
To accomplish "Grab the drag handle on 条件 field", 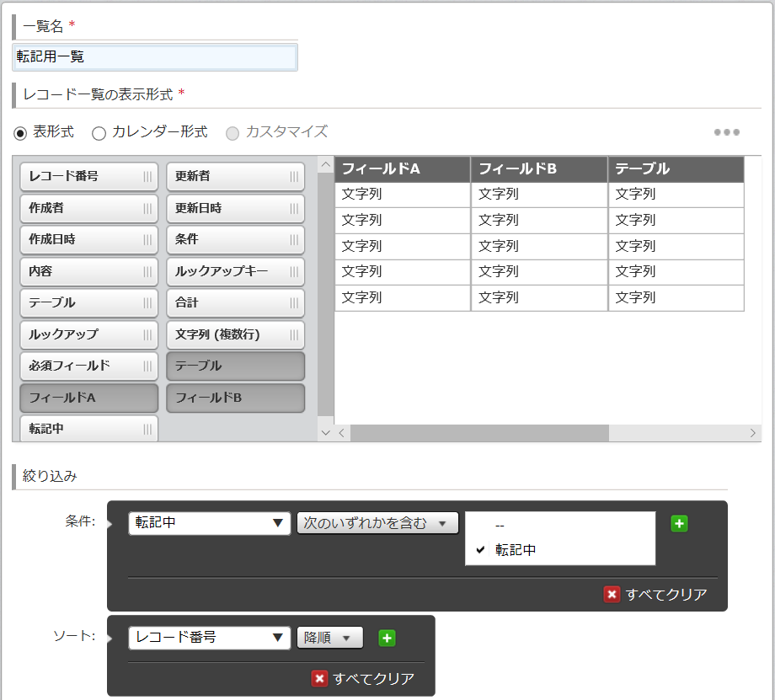I will [294, 240].
